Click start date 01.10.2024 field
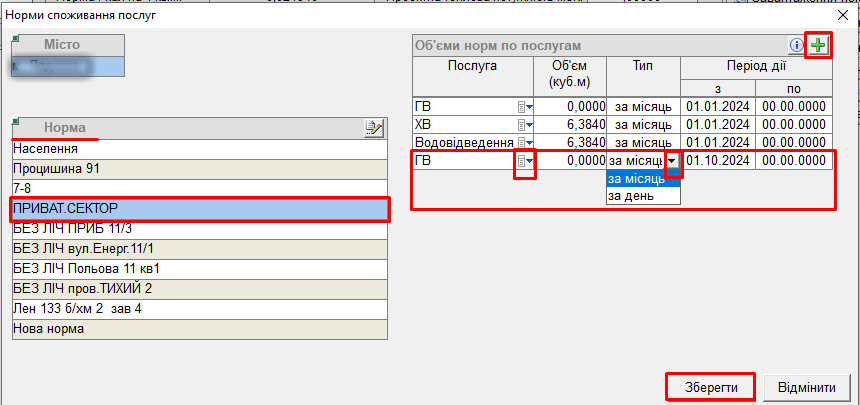Viewport: 860px width, 405px height. coord(718,161)
